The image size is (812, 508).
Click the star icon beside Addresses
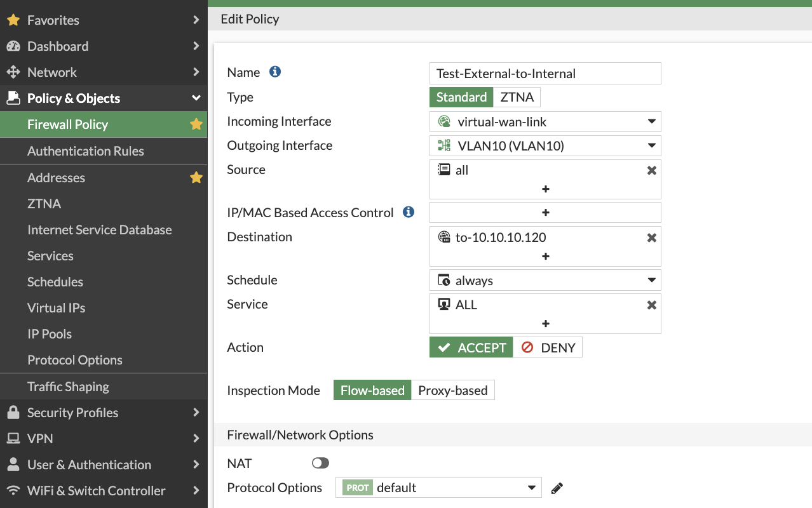point(196,178)
